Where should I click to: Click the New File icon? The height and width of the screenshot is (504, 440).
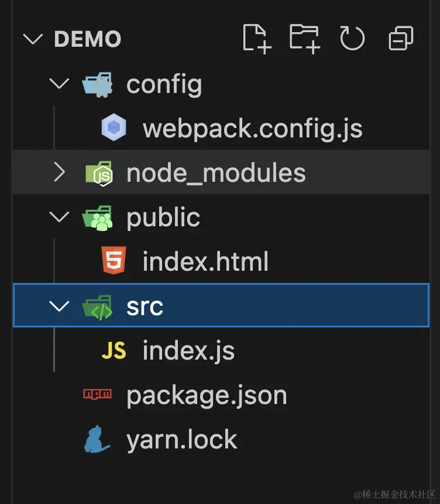click(257, 40)
